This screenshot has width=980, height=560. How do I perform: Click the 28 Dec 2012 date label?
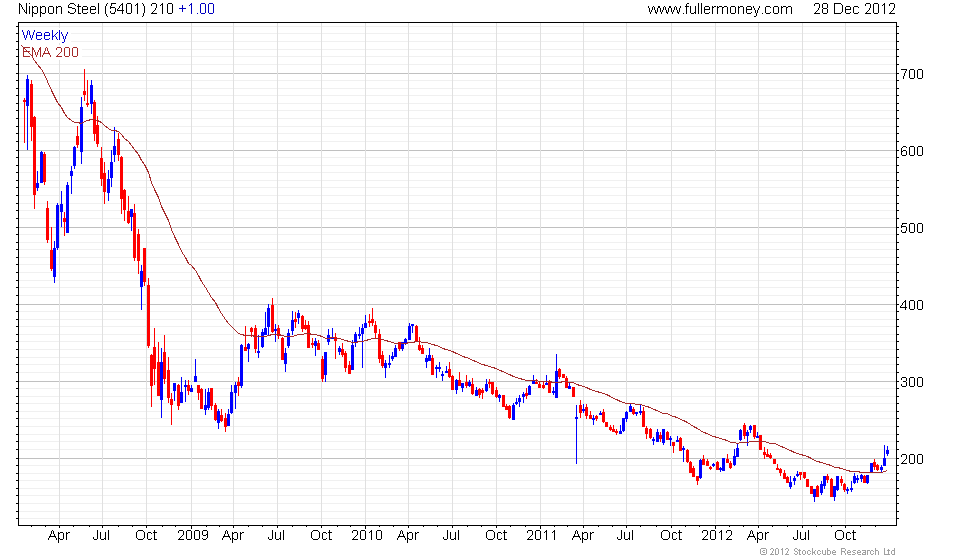(x=854, y=9)
